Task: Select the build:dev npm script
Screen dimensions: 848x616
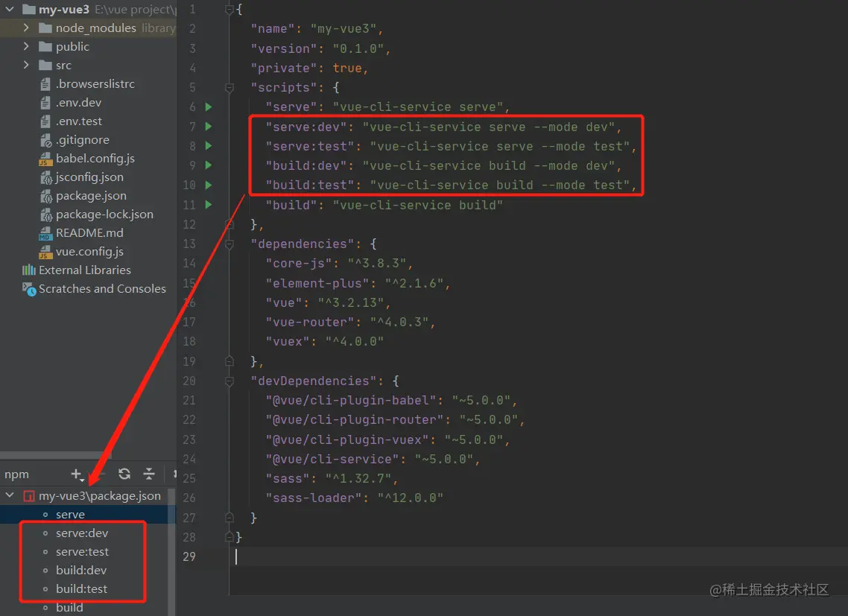Action: click(x=81, y=571)
